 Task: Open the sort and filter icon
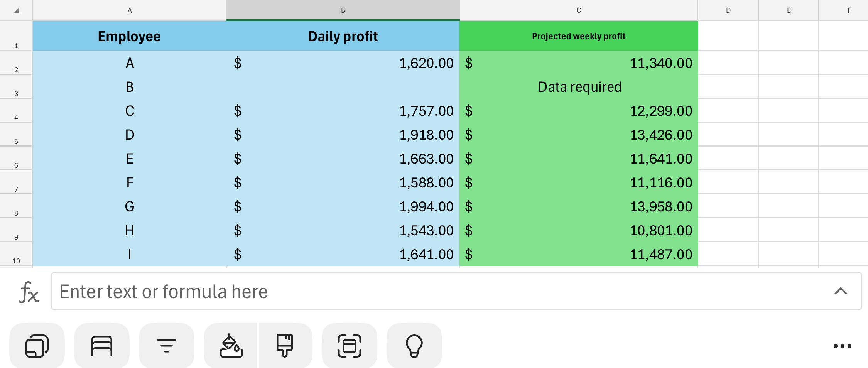click(167, 346)
